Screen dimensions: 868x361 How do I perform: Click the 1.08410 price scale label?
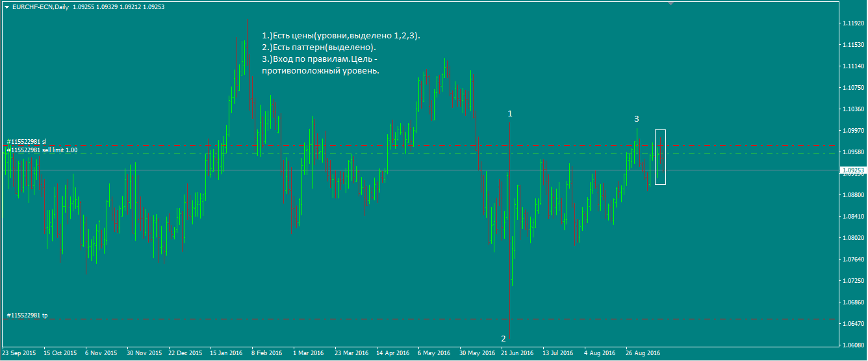[852, 217]
